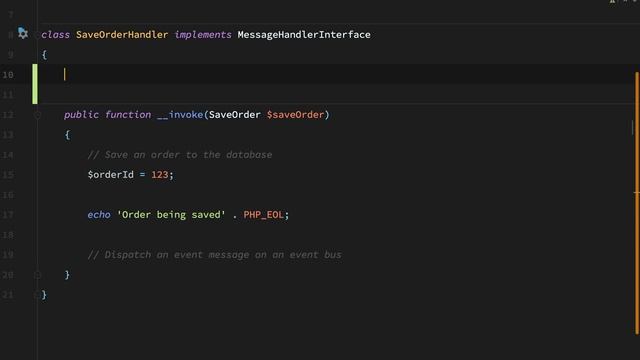Screen dimensions: 640x360
Task: Click the __invoke method name
Action: (x=180, y=115)
